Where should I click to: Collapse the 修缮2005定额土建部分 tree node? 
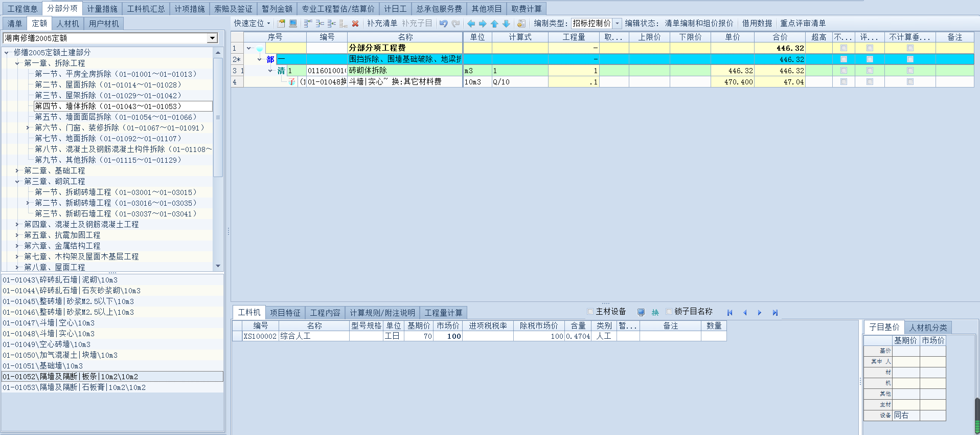pyautogui.click(x=7, y=53)
